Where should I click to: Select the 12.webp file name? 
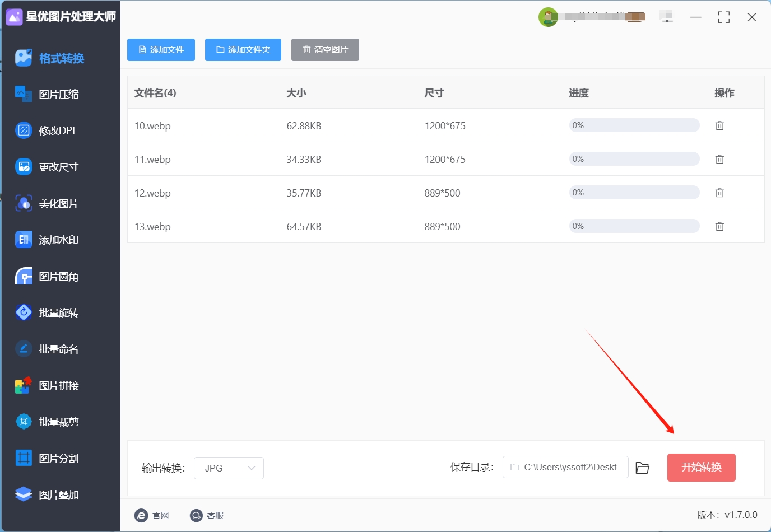point(152,193)
